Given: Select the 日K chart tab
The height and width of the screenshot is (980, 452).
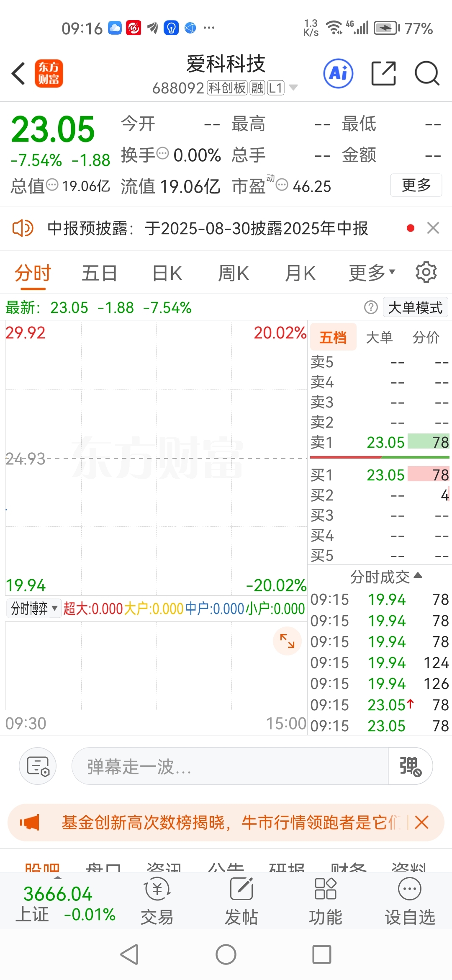Looking at the screenshot, I should click(x=167, y=273).
